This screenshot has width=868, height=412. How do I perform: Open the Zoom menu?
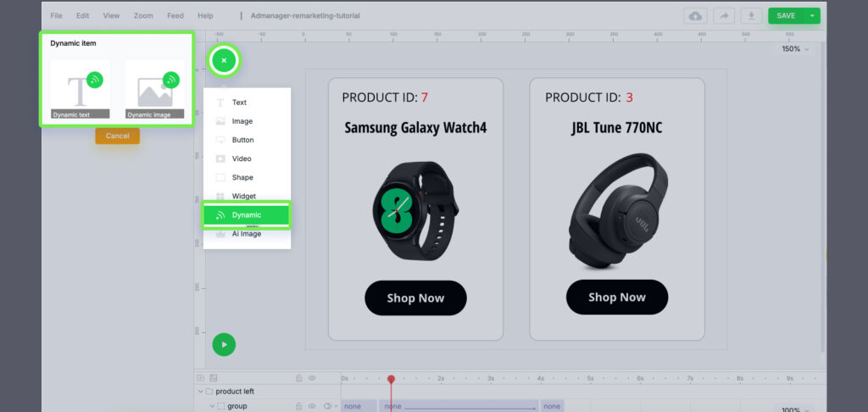click(x=143, y=15)
